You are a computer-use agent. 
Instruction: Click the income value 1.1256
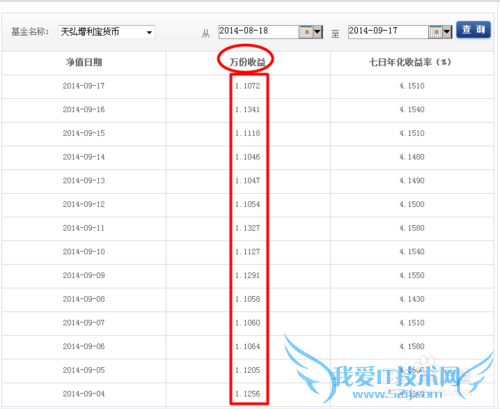pyautogui.click(x=247, y=394)
